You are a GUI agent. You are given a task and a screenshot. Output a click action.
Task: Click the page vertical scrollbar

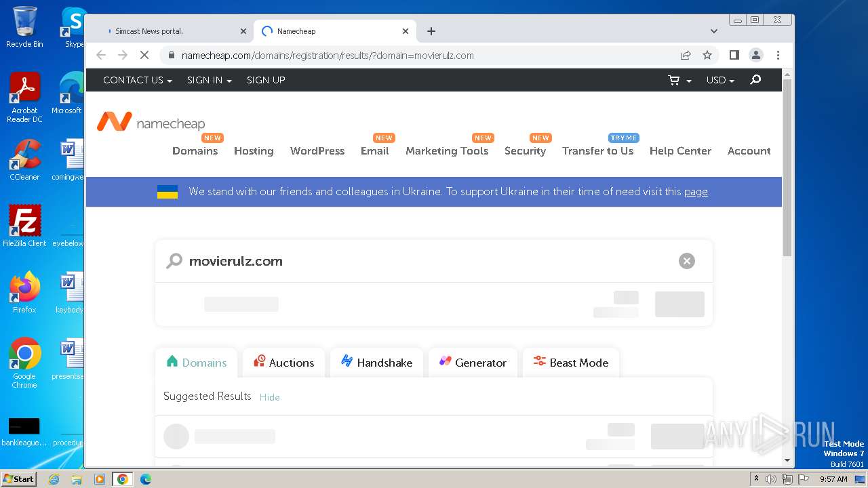[787, 167]
